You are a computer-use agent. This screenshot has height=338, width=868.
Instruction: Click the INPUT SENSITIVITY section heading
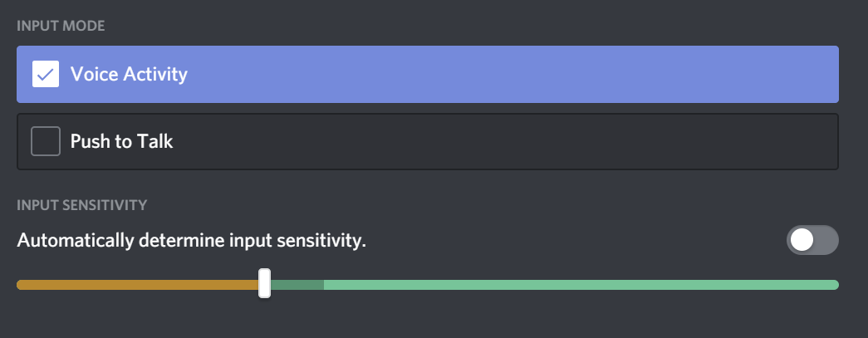pyautogui.click(x=82, y=205)
